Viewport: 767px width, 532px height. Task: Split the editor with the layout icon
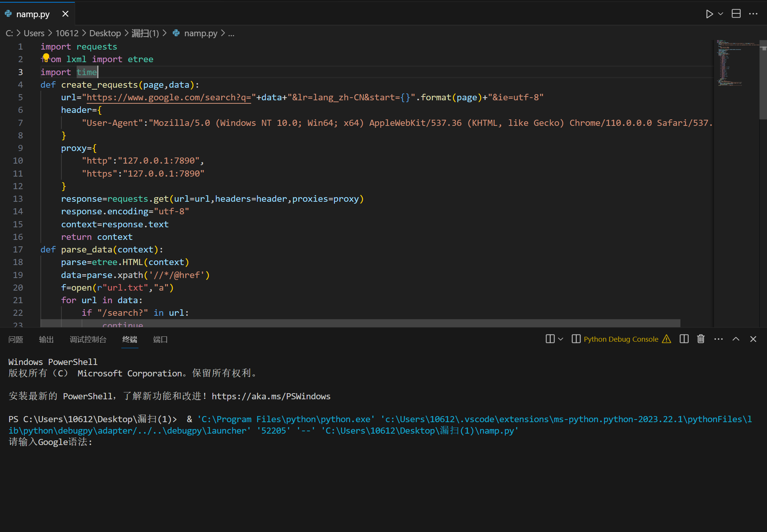(x=736, y=14)
